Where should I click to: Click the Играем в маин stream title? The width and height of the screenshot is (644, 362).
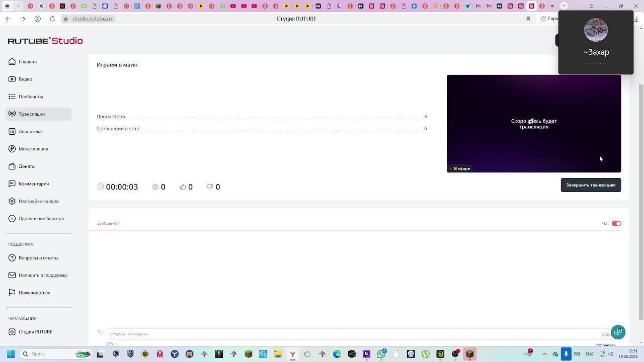click(117, 65)
